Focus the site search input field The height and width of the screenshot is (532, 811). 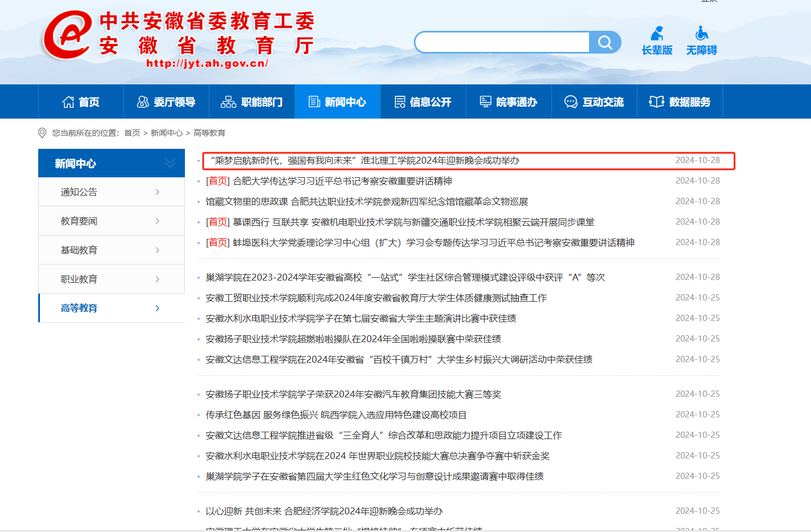[x=502, y=42]
